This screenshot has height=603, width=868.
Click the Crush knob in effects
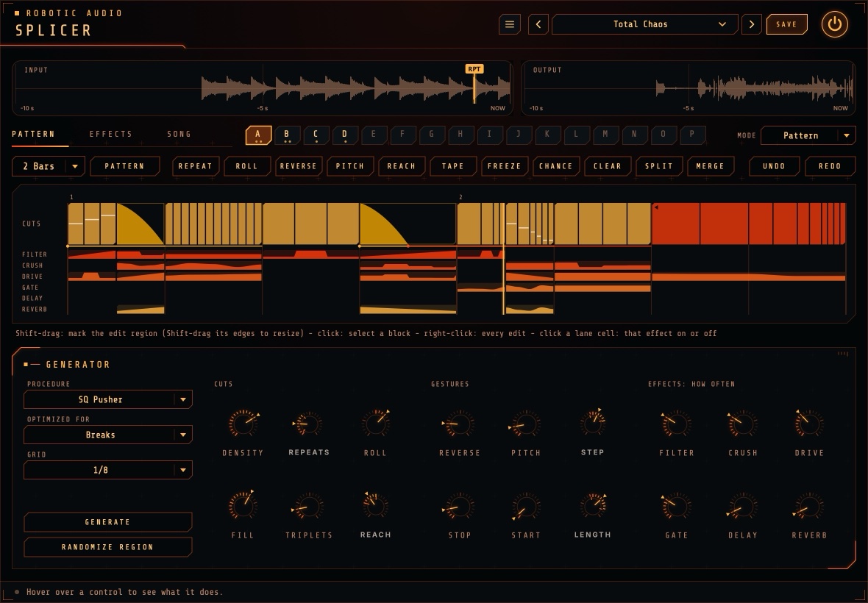pos(742,424)
